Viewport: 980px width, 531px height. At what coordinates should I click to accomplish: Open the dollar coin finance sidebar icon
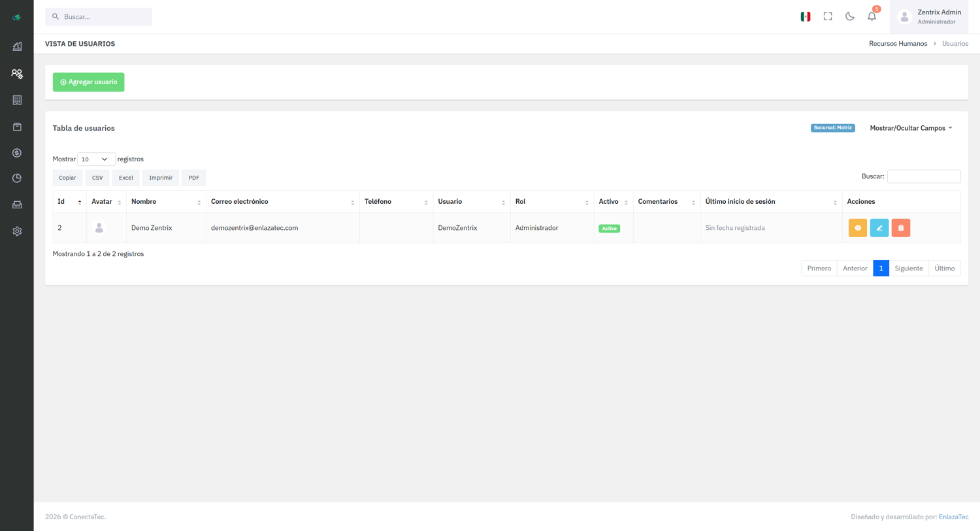[17, 153]
